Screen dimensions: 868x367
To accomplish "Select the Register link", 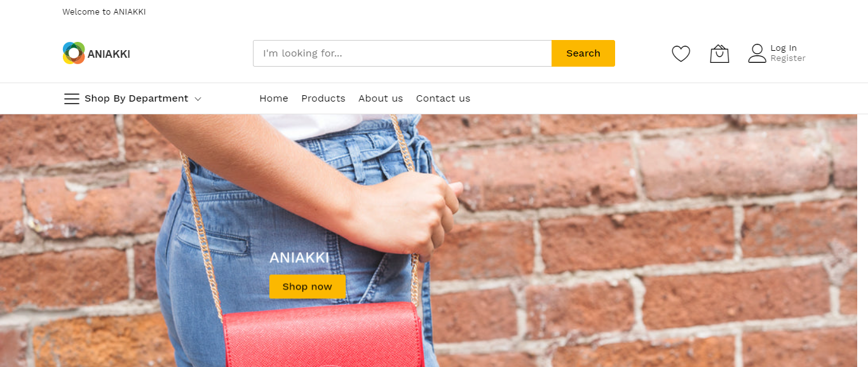I will point(788,58).
